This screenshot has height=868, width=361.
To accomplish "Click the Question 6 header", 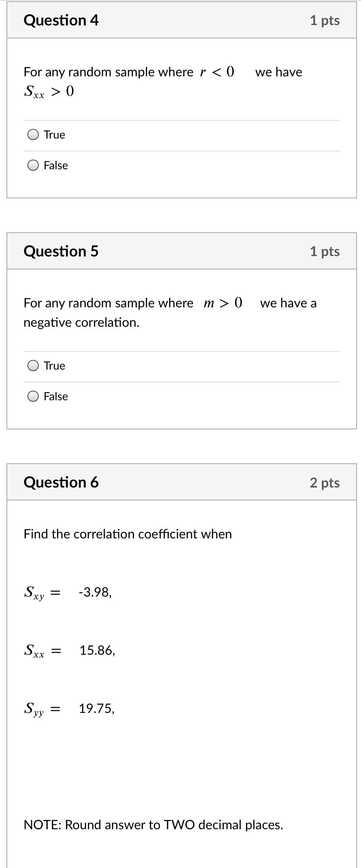I will coord(61,482).
